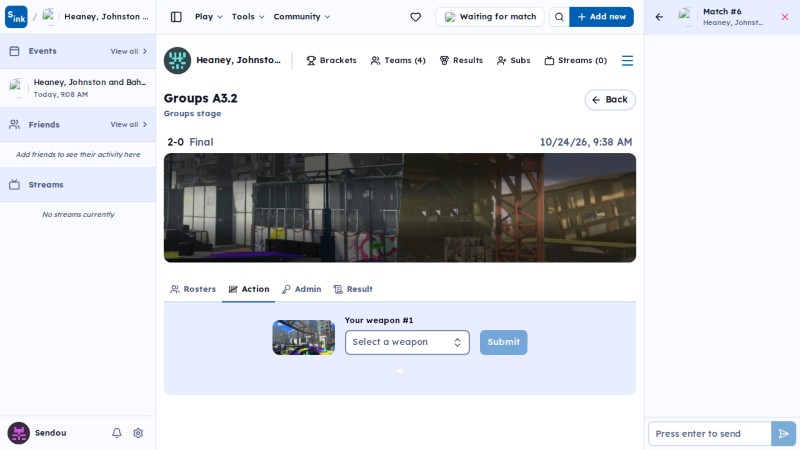Click the Friends people icon

pyautogui.click(x=14, y=124)
